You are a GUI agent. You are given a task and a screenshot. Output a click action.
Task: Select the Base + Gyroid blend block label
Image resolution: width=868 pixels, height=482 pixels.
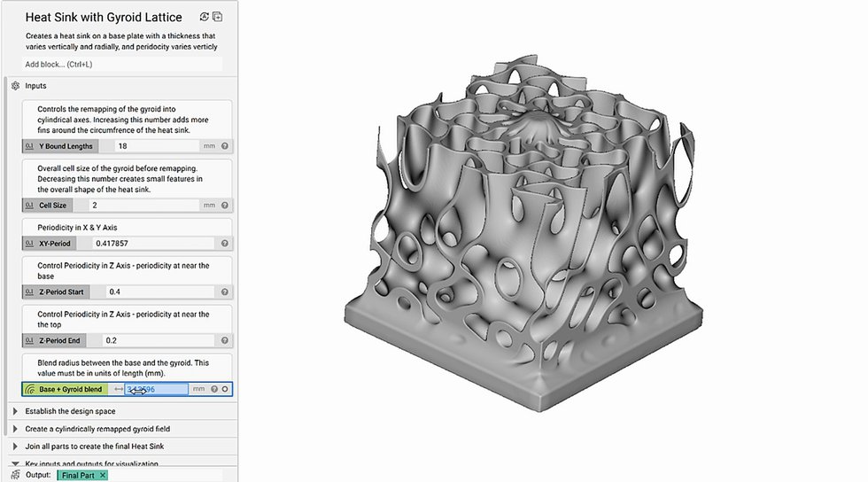point(70,390)
